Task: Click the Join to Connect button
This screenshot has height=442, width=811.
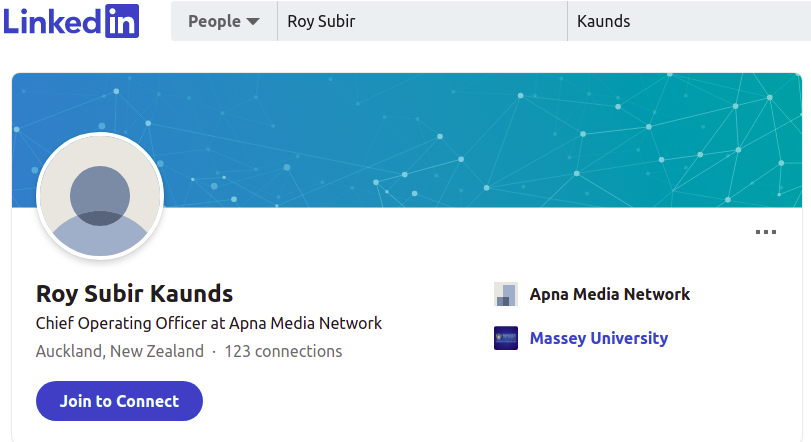Action: click(119, 401)
